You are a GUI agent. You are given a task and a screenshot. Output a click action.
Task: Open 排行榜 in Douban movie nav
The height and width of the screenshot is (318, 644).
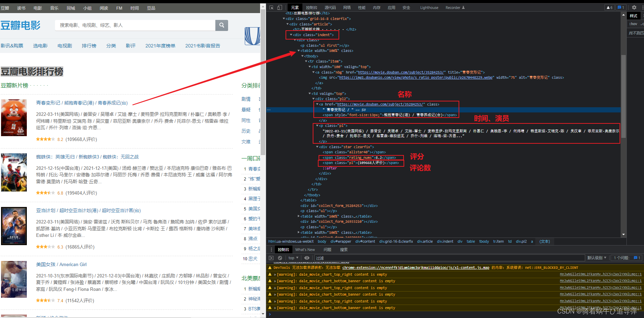[x=89, y=46]
